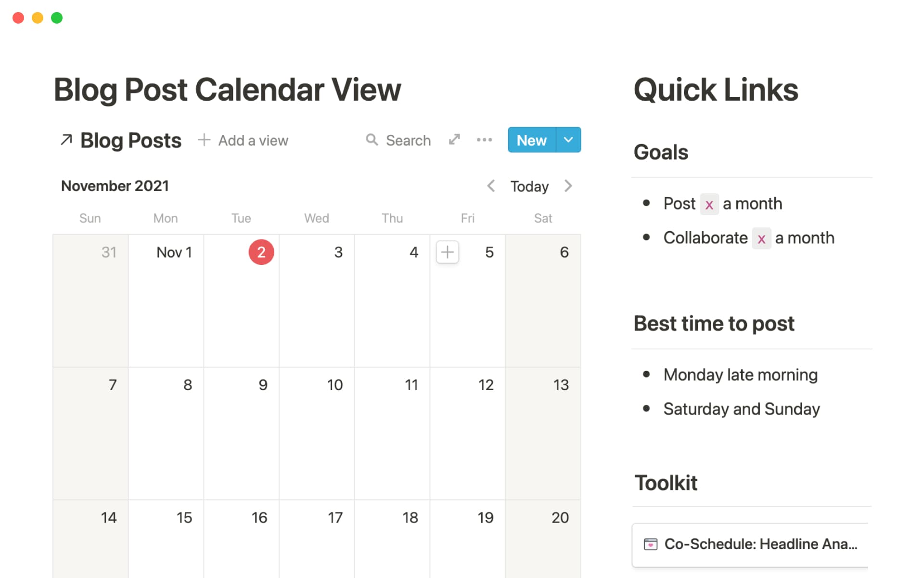Select today's highlighted date badge
This screenshot has width=924, height=578.
[x=261, y=252]
